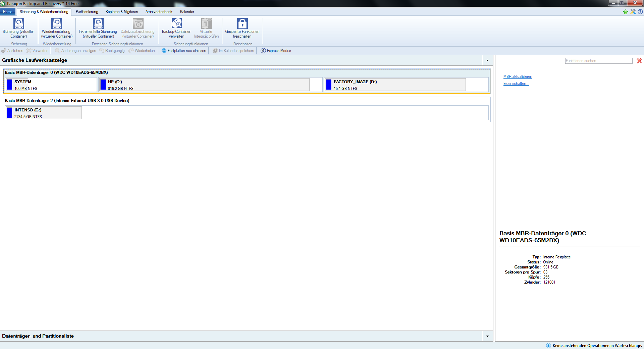Open the help question mark icon
The width and height of the screenshot is (644, 349).
click(x=640, y=12)
